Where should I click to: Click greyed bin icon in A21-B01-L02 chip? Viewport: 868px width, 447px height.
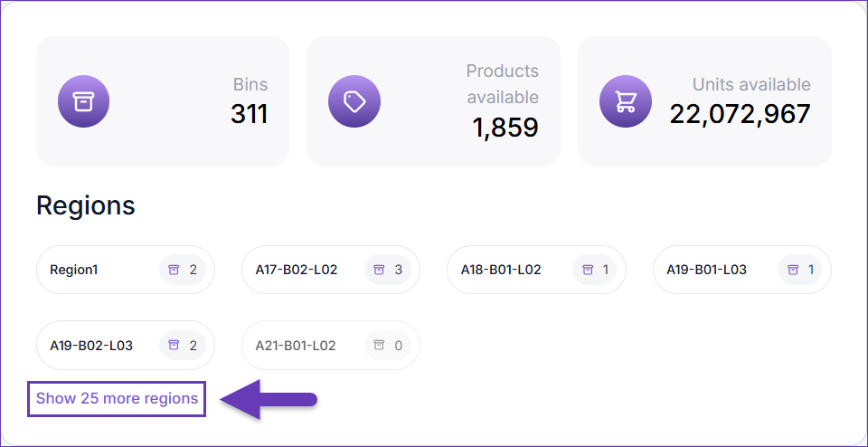point(379,346)
